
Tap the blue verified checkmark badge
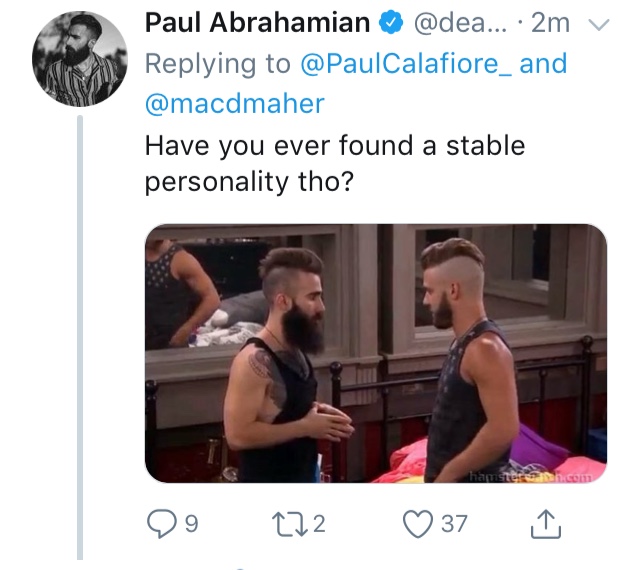tap(391, 23)
